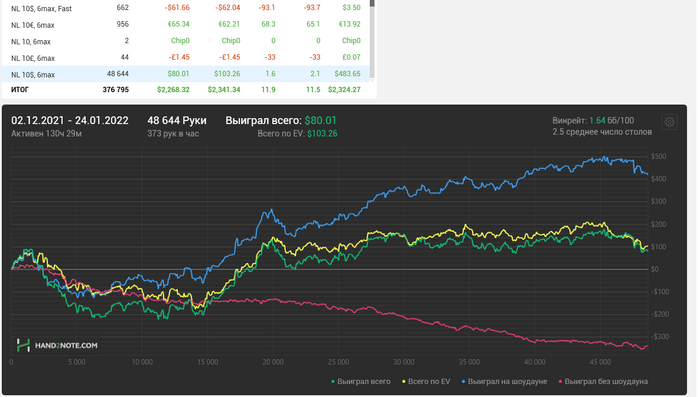Select the 'NL 10, 6max' row with 2 hands
Screen dimensions: 700x397
pyautogui.click(x=186, y=41)
